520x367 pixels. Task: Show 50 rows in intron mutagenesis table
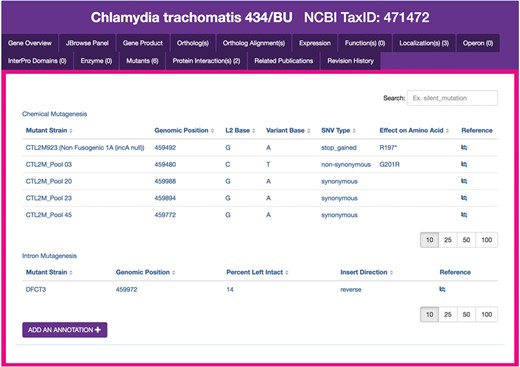pos(466,314)
